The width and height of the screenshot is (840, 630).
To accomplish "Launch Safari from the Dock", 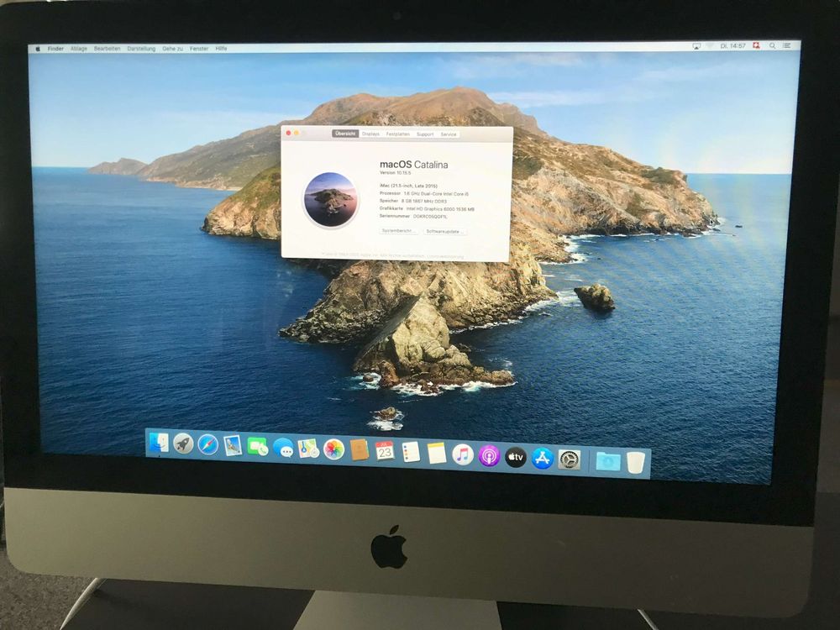I will 207,445.
